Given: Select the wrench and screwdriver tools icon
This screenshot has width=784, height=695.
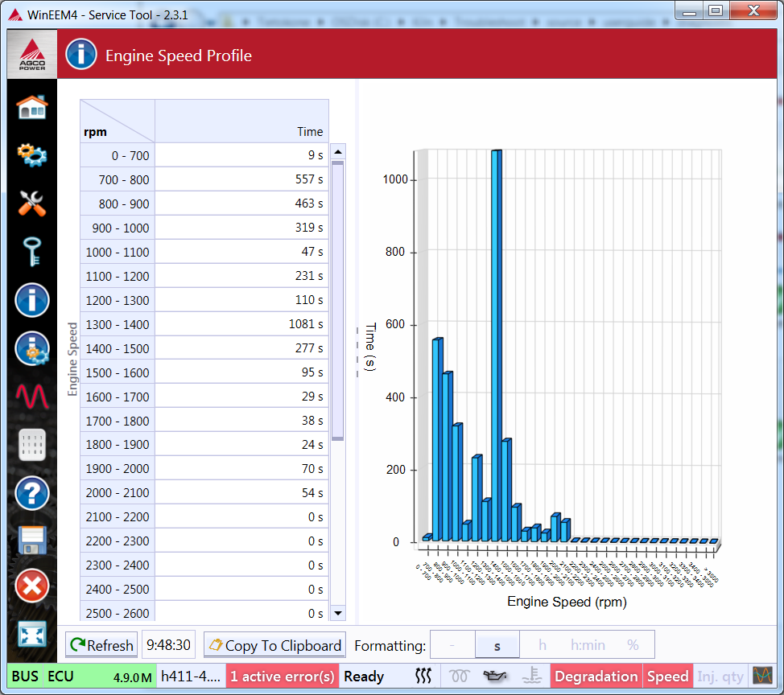Looking at the screenshot, I should (x=32, y=204).
